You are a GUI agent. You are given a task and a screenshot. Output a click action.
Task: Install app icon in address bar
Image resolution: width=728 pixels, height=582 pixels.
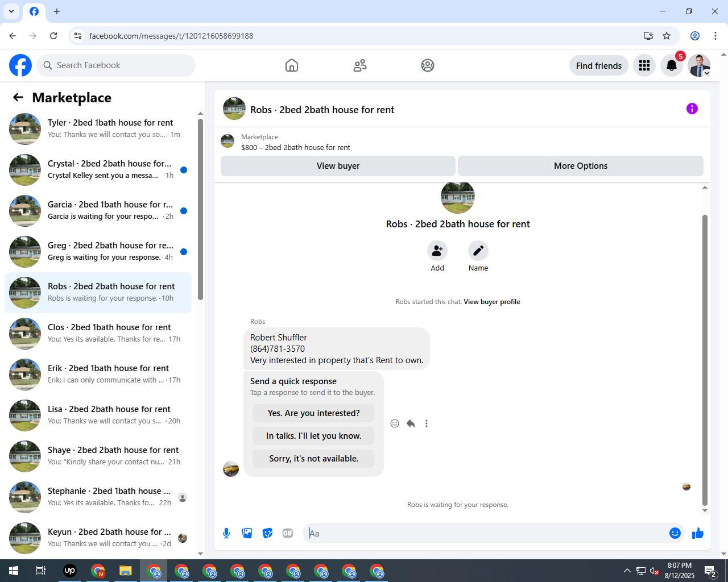coord(648,36)
